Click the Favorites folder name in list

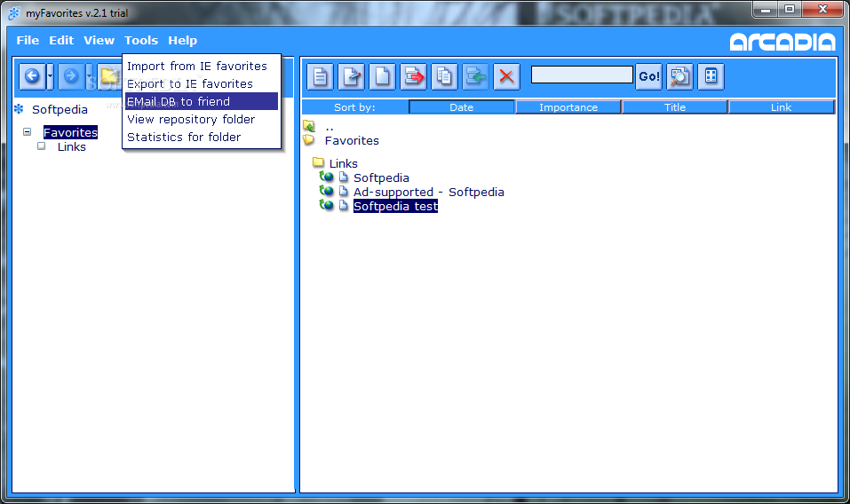click(352, 141)
